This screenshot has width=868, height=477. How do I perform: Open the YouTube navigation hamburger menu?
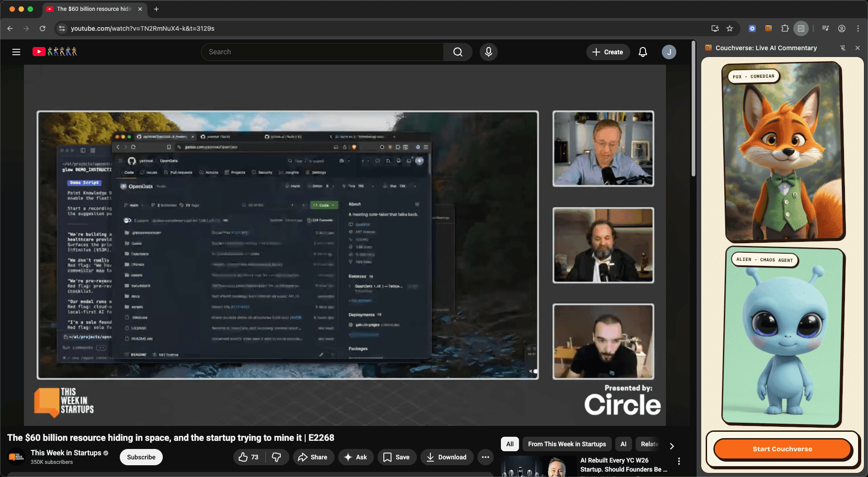tap(16, 52)
